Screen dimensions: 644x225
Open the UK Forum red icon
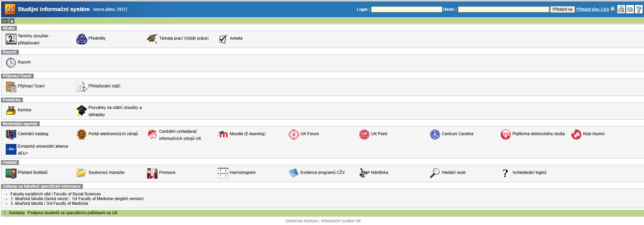tap(294, 135)
